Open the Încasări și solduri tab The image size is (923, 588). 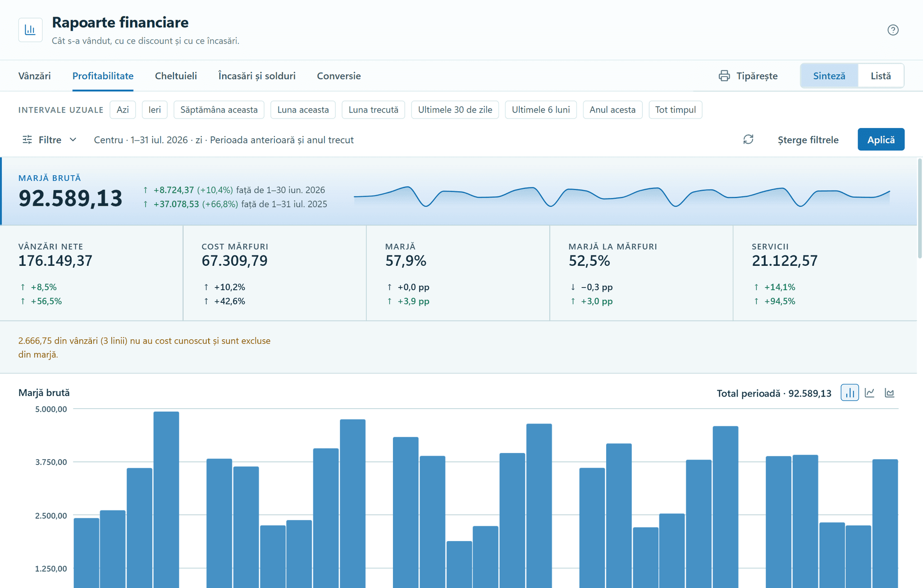pos(257,76)
